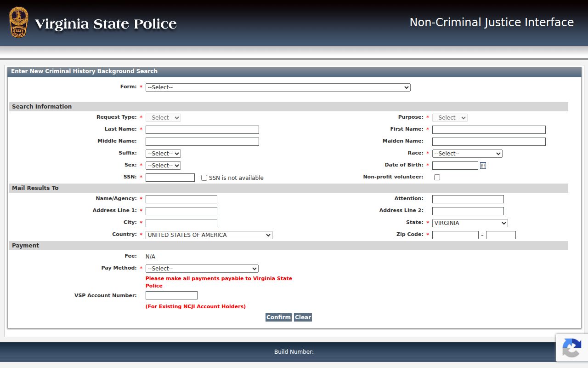Open the Purpose dropdown
The width and height of the screenshot is (588, 368).
coord(450,118)
